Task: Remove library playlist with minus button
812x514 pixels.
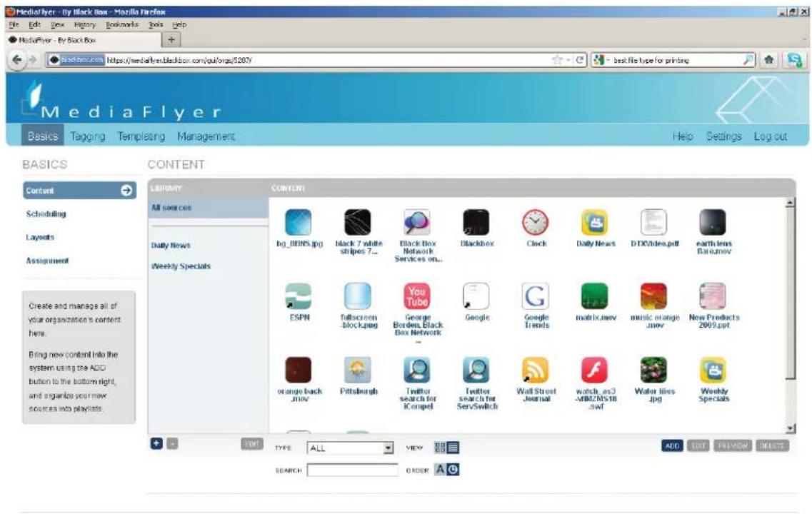Action: (x=172, y=443)
